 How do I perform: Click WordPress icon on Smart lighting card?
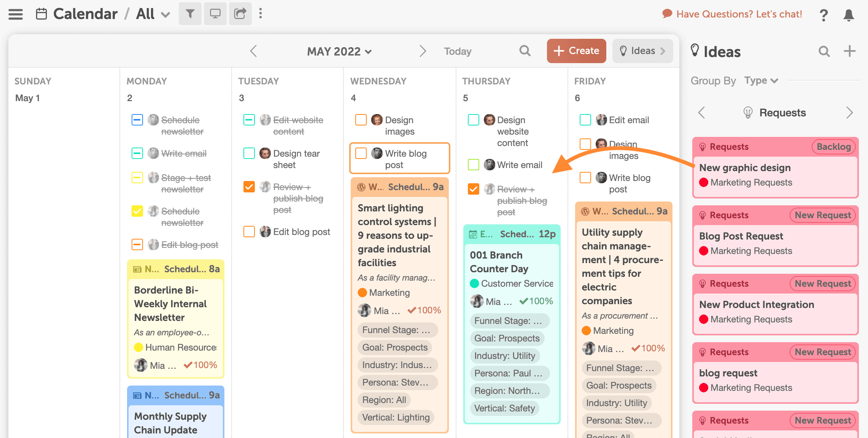tap(361, 187)
